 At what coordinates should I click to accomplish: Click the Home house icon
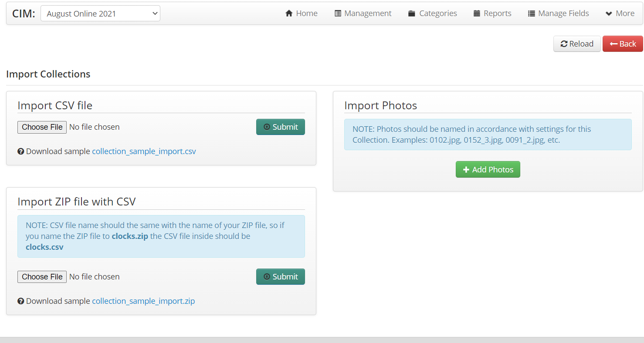click(x=288, y=13)
